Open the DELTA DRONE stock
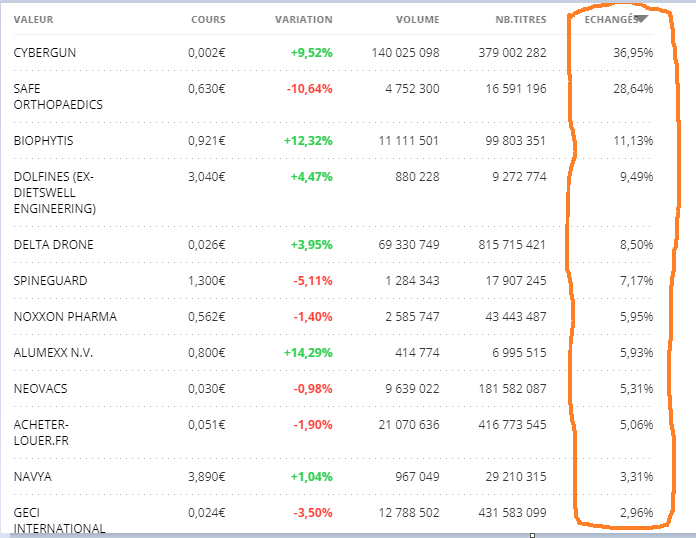Image resolution: width=696 pixels, height=538 pixels. coord(54,245)
